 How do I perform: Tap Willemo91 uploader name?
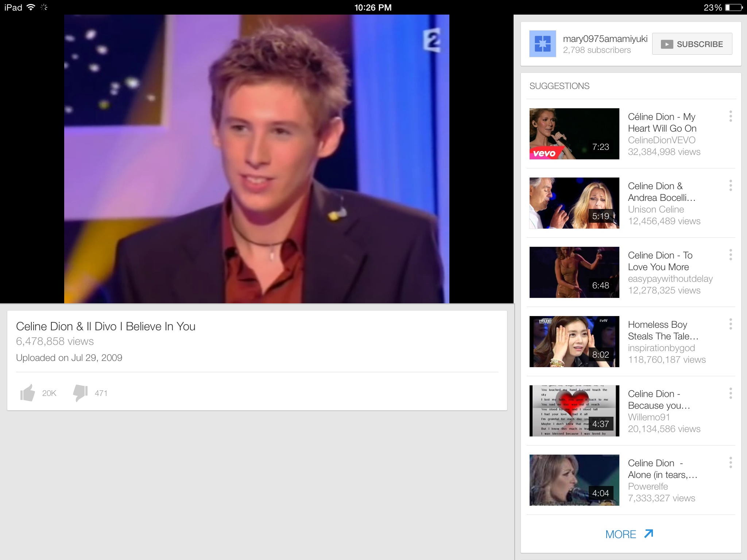(x=649, y=417)
